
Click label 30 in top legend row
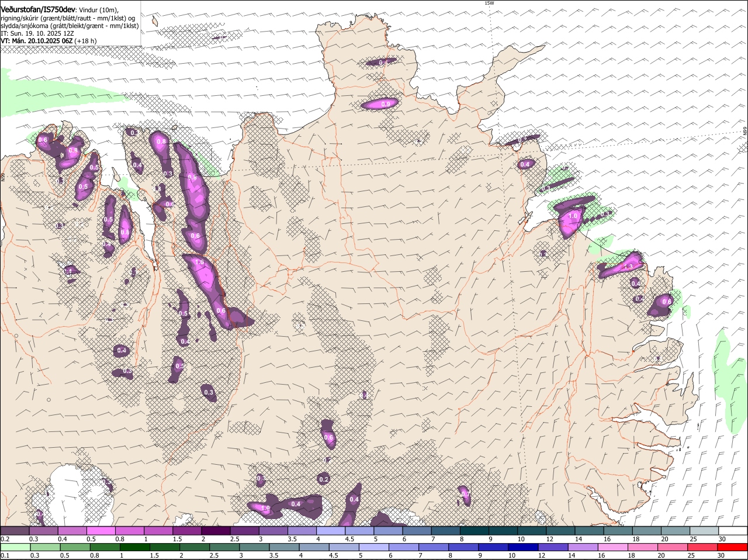tap(722, 539)
